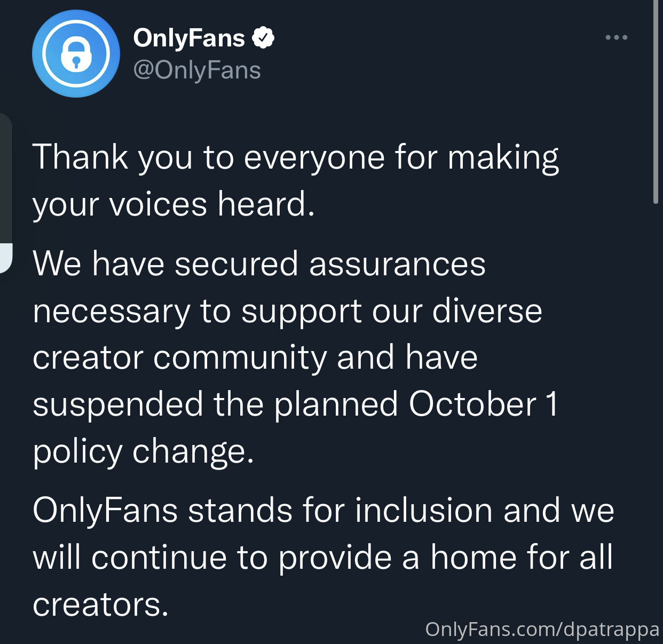The width and height of the screenshot is (663, 644).
Task: Click the white rounded corner at the left edge
Action: pyautogui.click(x=5, y=258)
